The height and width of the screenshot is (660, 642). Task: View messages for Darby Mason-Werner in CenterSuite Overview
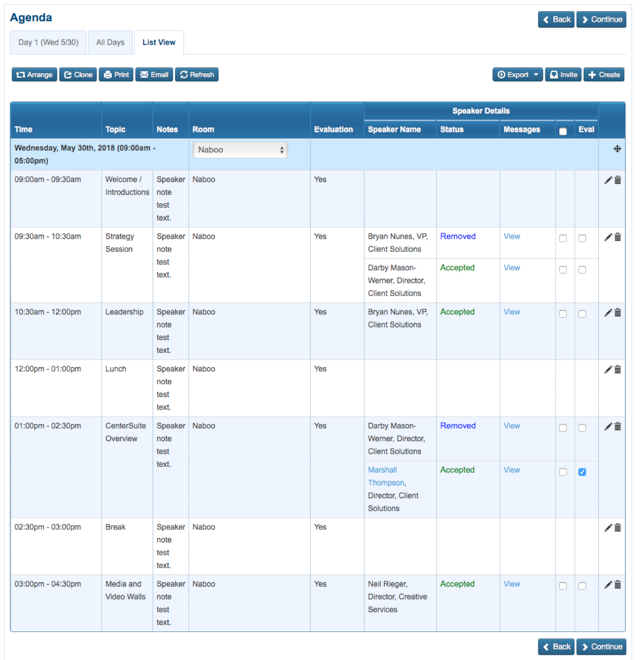pos(512,426)
